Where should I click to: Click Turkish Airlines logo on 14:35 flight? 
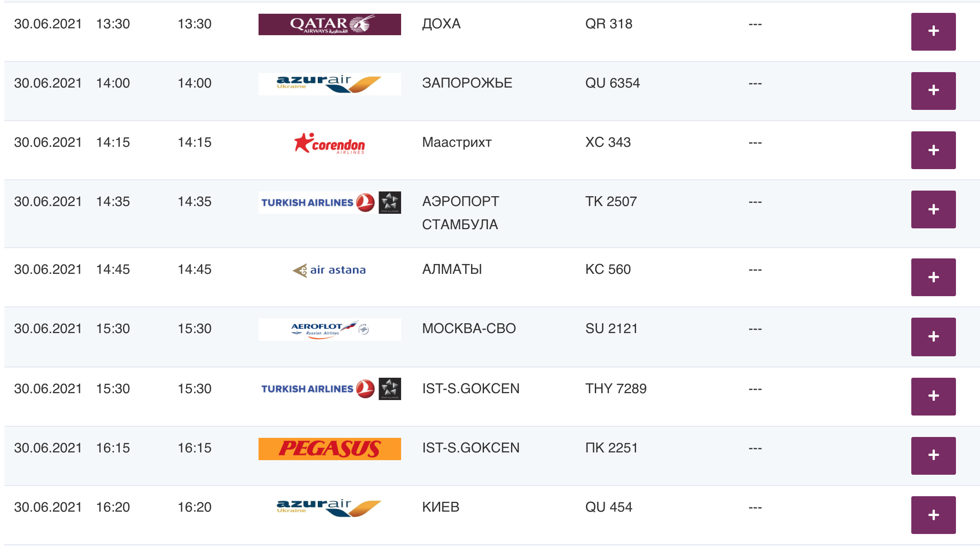329,202
